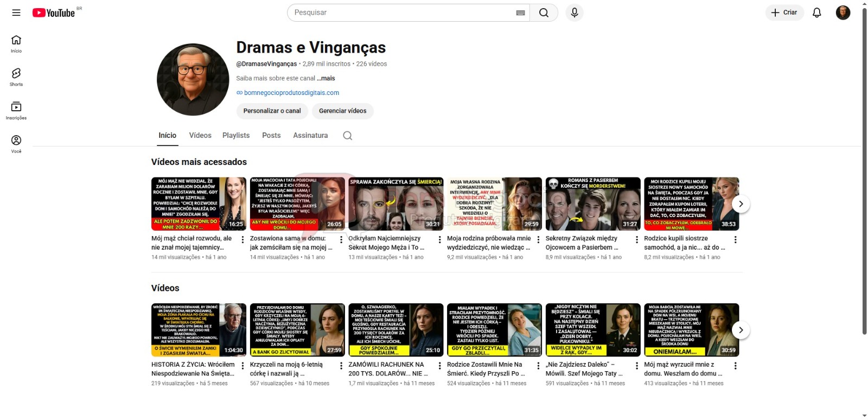Open Inscrições in sidebar

pyautogui.click(x=16, y=111)
